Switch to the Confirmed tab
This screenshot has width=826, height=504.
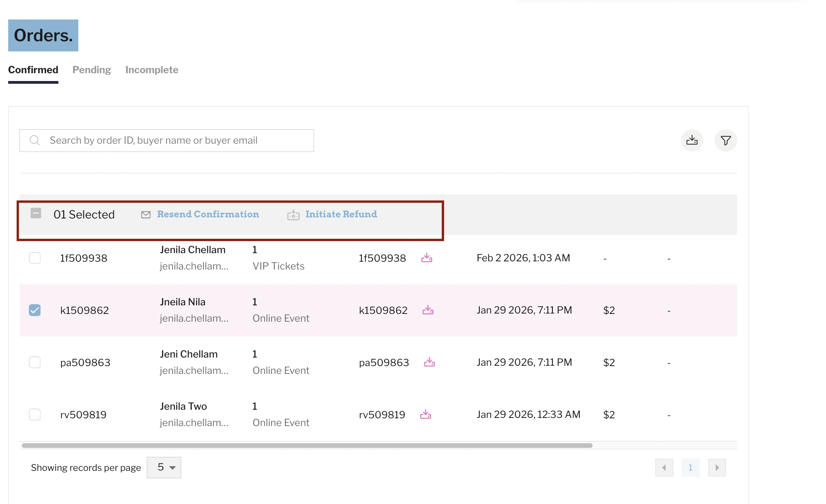[x=33, y=70]
